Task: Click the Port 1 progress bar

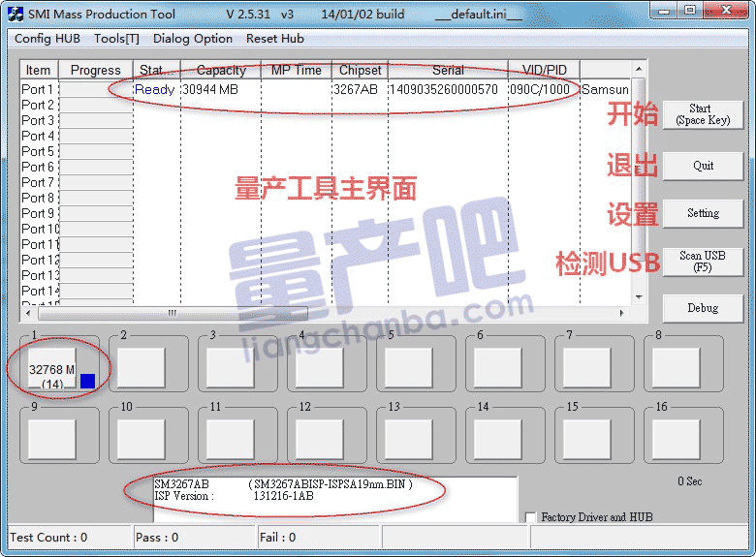Action: pyautogui.click(x=95, y=90)
